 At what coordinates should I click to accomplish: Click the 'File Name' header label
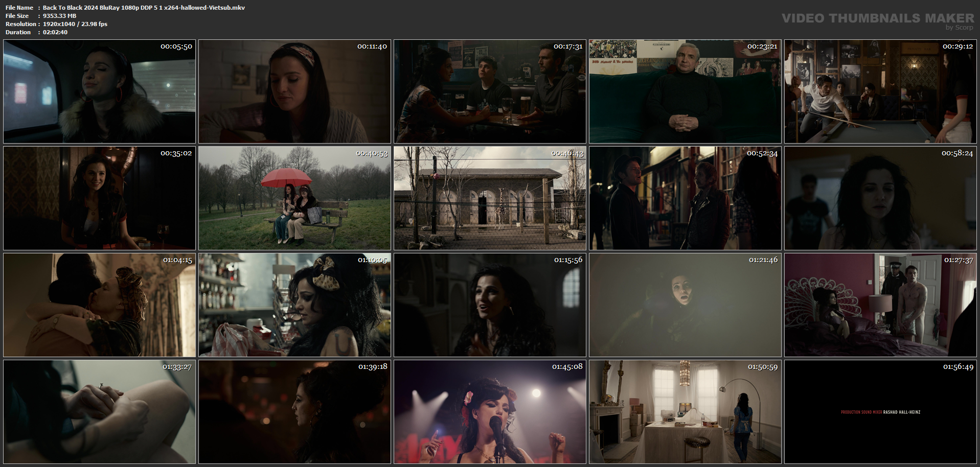pos(19,8)
